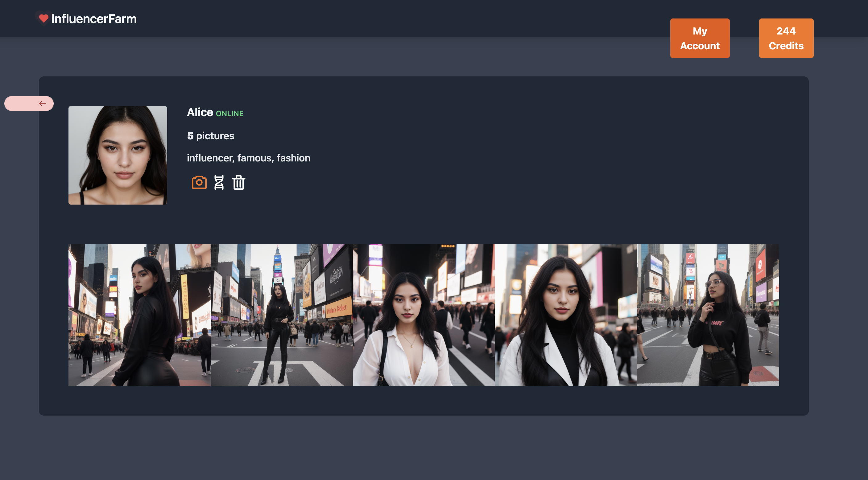Screen dimensions: 868x480
Task: Open the photo of woman looking over shoulder
Action: pyautogui.click(x=139, y=315)
